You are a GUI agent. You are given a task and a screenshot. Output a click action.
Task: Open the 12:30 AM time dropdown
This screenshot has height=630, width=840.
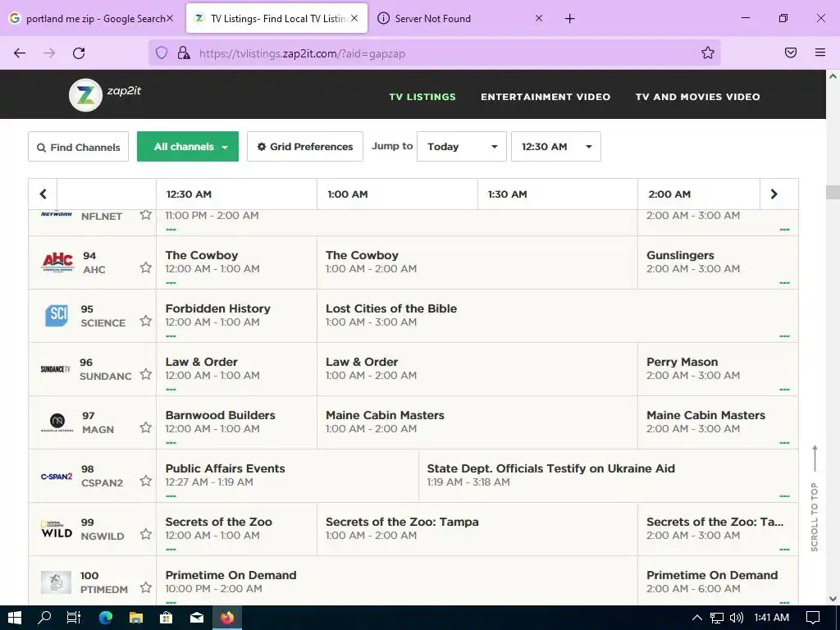tap(555, 146)
